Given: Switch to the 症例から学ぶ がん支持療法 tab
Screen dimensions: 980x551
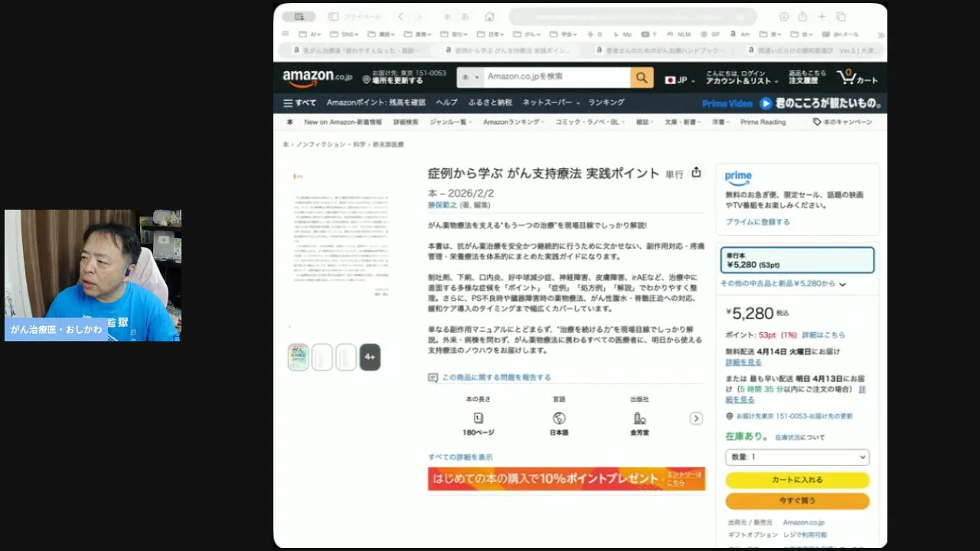Looking at the screenshot, I should (x=508, y=51).
